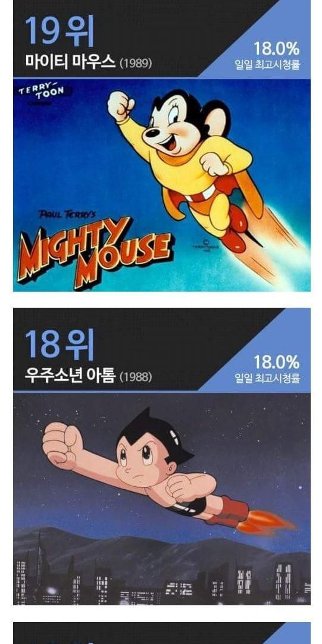Select the 19위 rank heading
The width and height of the screenshot is (322, 644).
(x=60, y=31)
